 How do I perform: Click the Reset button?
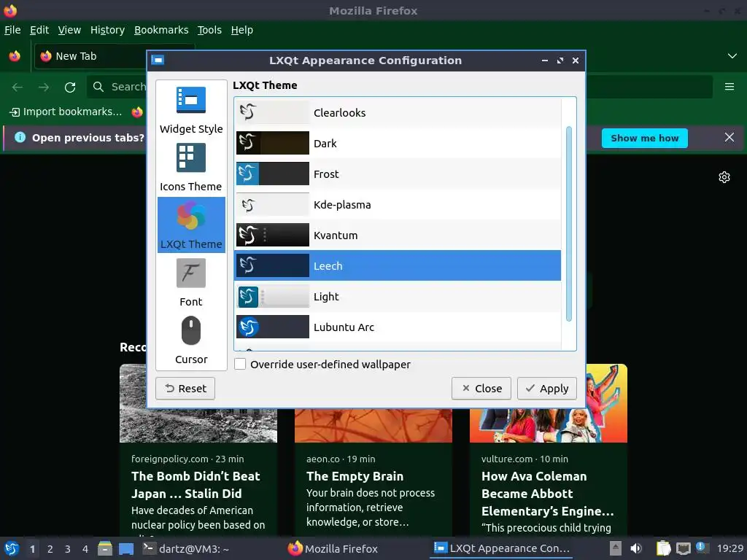click(185, 389)
